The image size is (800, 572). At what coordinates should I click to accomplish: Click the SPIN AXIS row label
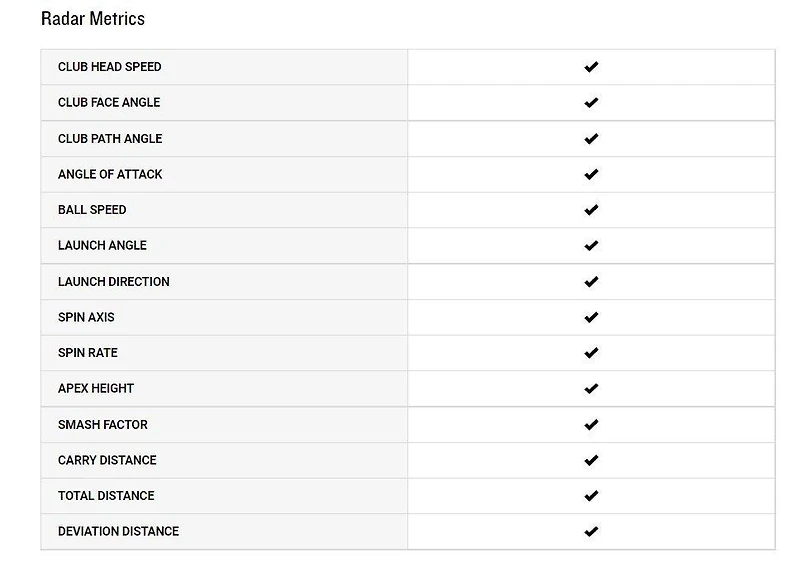click(86, 317)
